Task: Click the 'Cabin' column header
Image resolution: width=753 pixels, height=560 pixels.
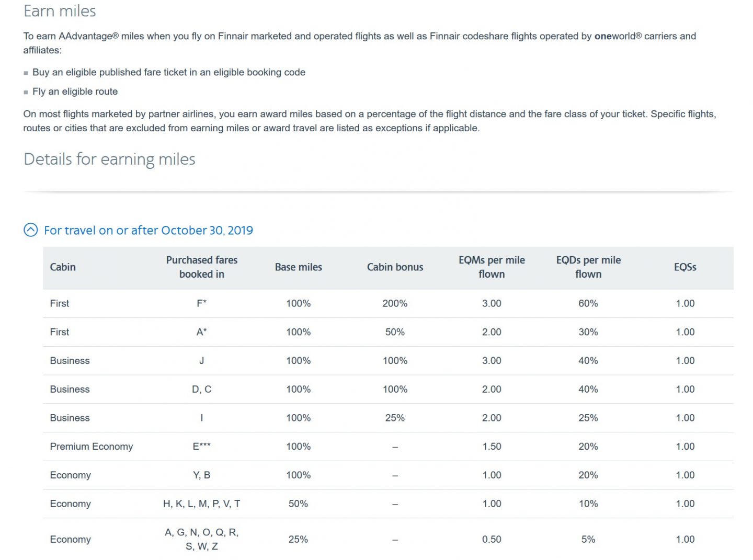Action: pyautogui.click(x=63, y=267)
